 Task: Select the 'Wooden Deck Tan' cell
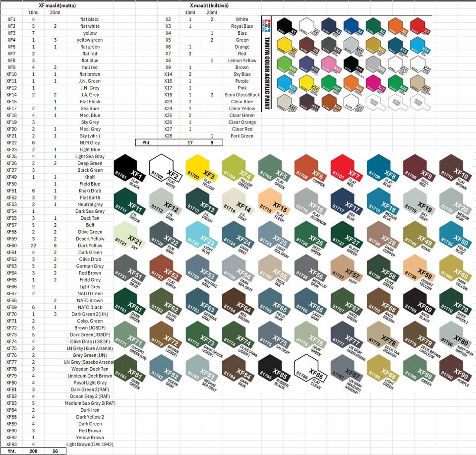[x=90, y=369]
